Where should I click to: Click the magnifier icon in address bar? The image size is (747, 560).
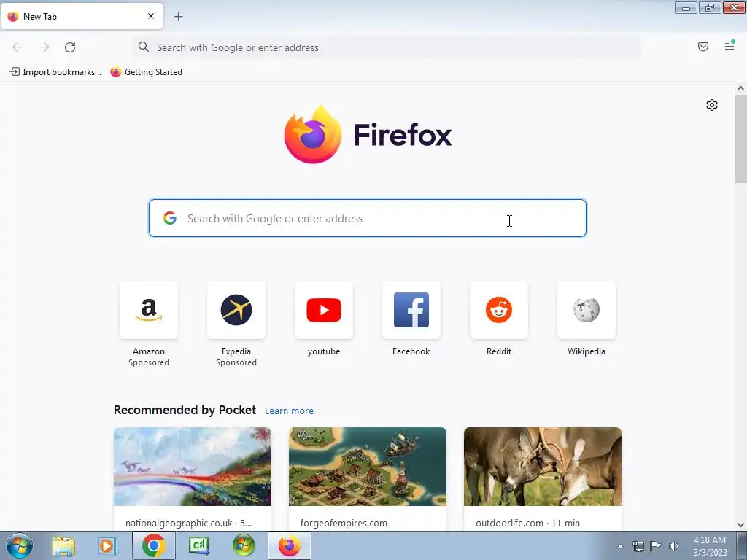pyautogui.click(x=144, y=47)
